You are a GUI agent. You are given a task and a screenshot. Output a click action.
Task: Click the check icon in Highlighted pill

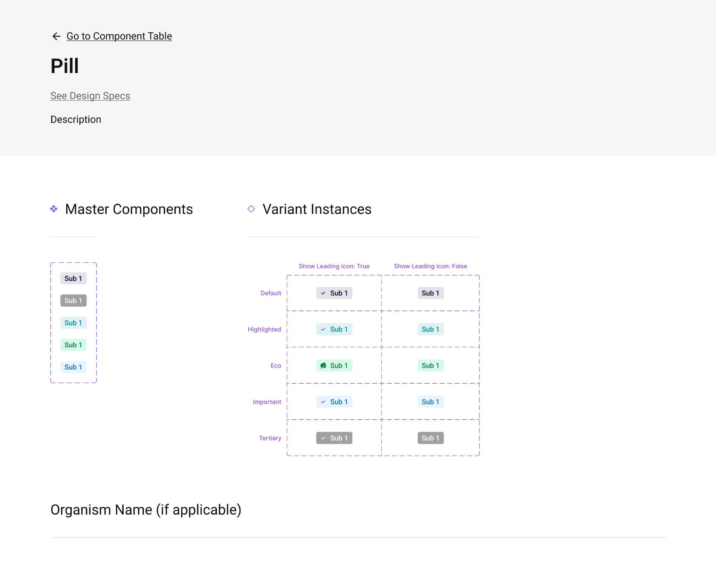tap(323, 329)
